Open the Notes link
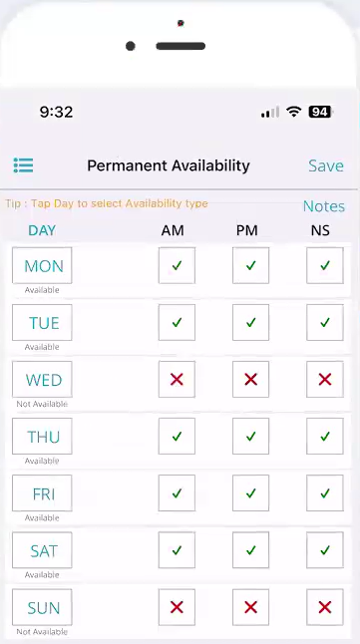Image resolution: width=360 pixels, height=644 pixels. (x=324, y=206)
